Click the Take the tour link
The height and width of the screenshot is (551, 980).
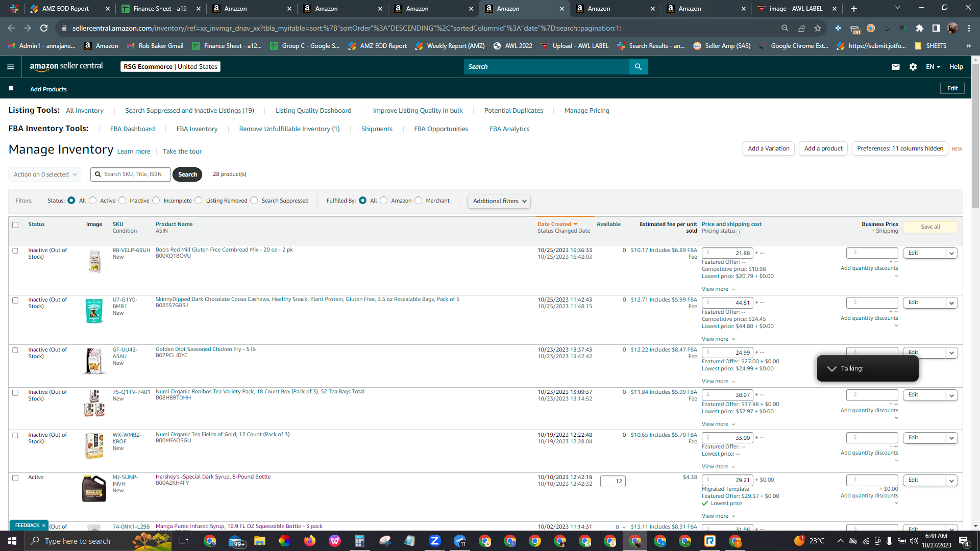click(182, 152)
